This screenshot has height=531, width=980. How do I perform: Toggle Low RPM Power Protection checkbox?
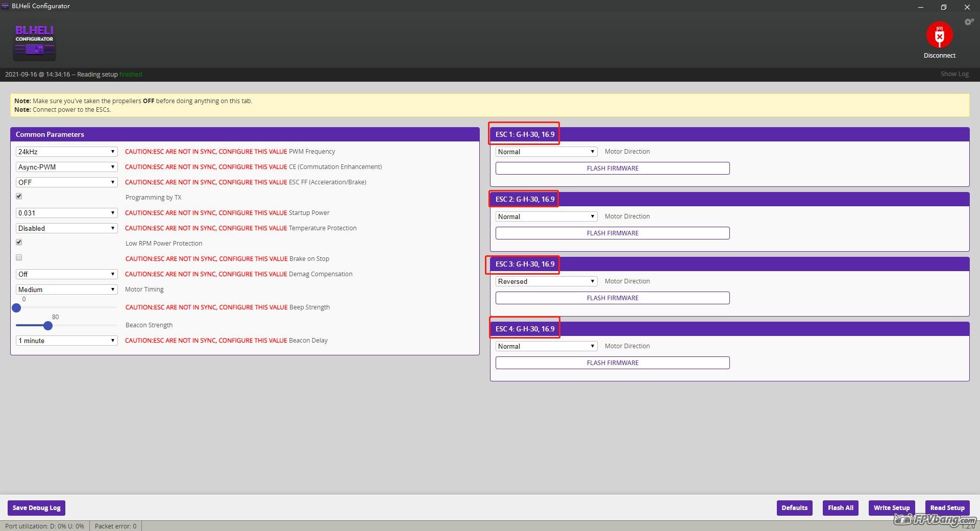19,242
